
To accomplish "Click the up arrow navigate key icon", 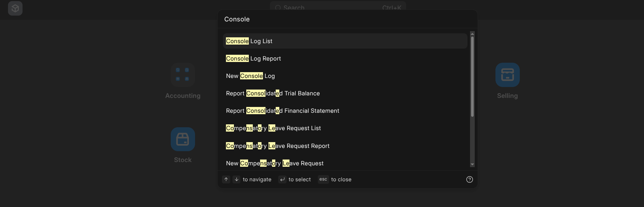I will point(226,179).
